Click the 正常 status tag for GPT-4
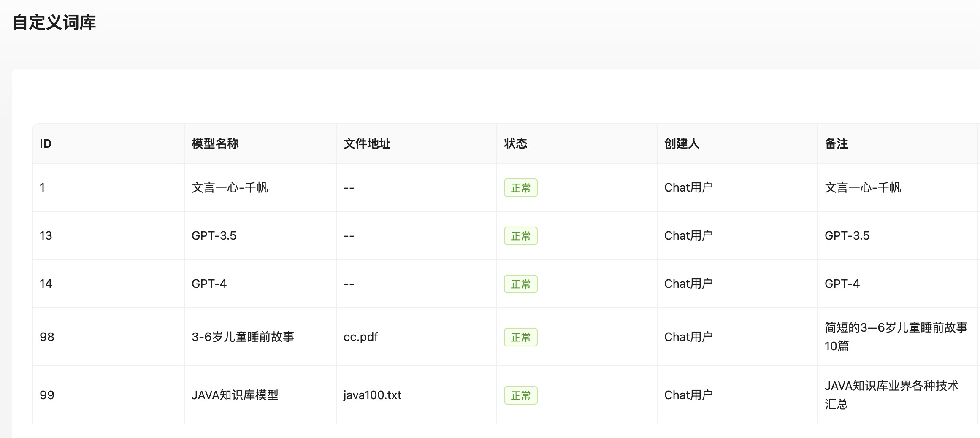 520,284
